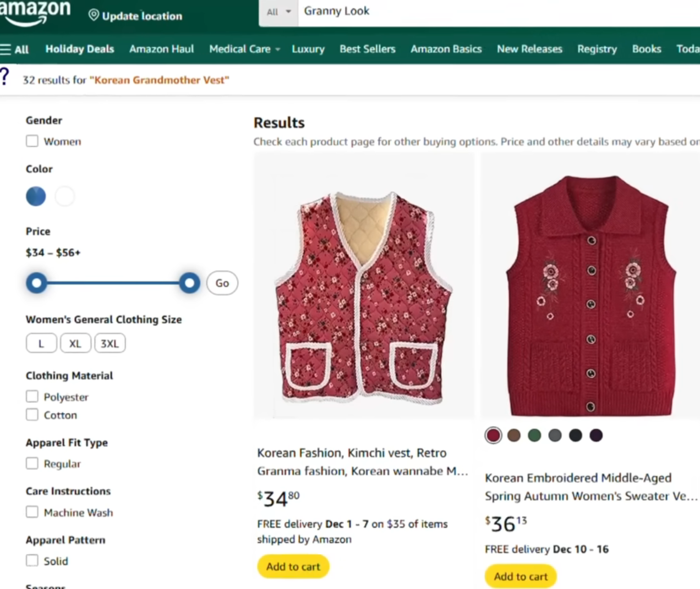Choose the dark red sweater color dot
Screen dimensions: 700x589
coord(493,436)
